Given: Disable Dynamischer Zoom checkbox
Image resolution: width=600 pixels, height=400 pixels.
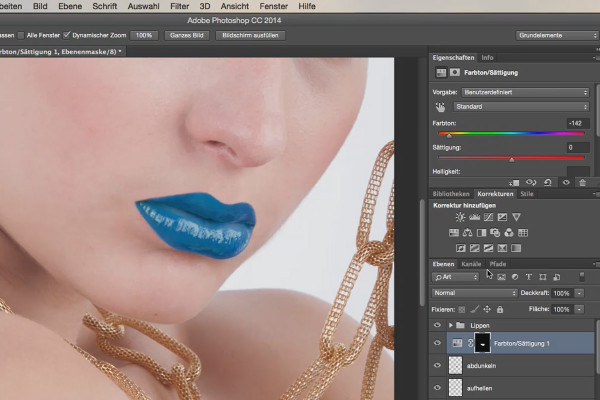Looking at the screenshot, I should pyautogui.click(x=67, y=35).
